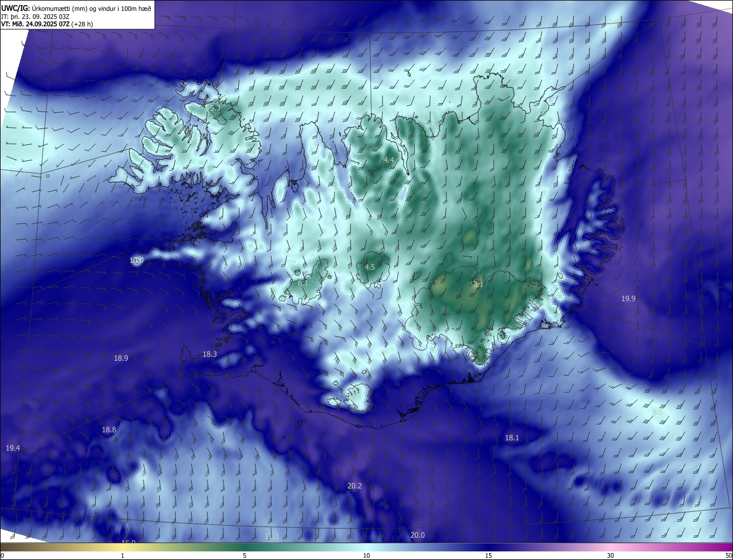Click the map value label 5.3
Image resolution: width=733 pixels, height=560 pixels.
coord(215,108)
